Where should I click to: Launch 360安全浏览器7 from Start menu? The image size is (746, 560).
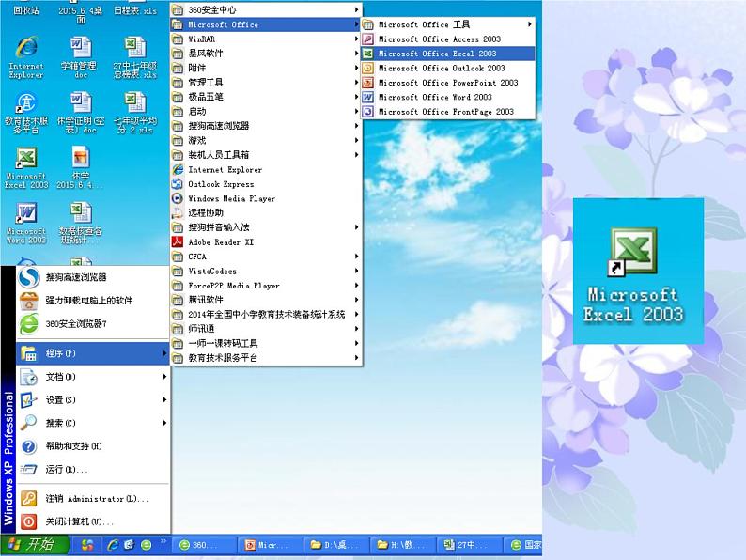click(93, 324)
